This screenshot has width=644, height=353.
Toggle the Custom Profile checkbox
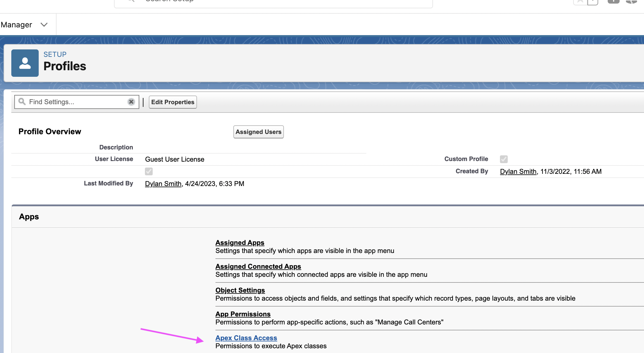point(504,159)
